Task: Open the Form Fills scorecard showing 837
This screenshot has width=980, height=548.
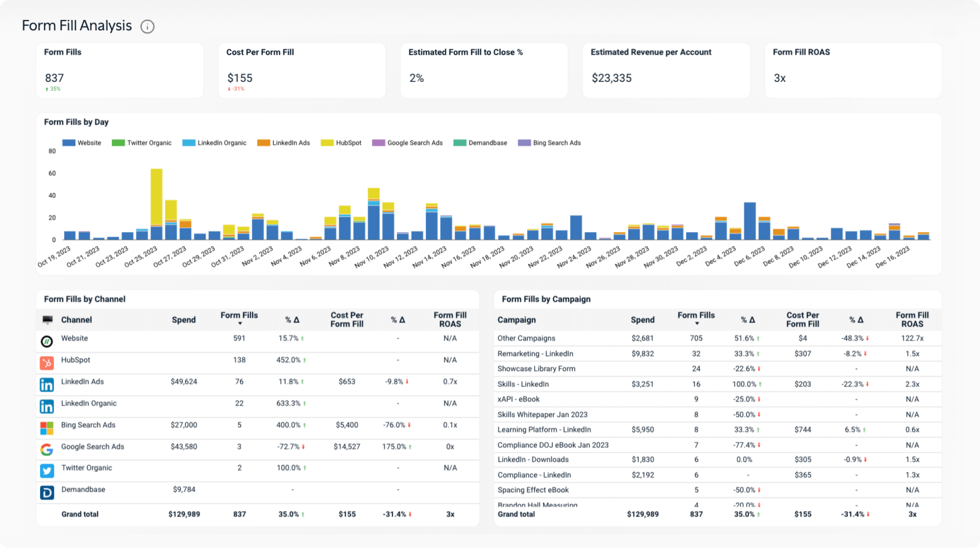Action: point(120,71)
